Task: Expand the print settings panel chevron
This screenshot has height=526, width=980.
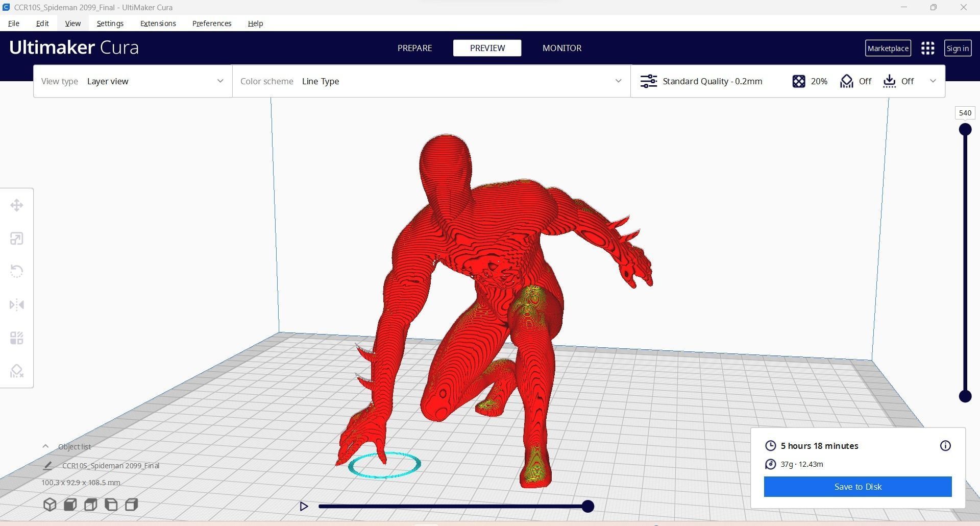Action: pos(933,81)
